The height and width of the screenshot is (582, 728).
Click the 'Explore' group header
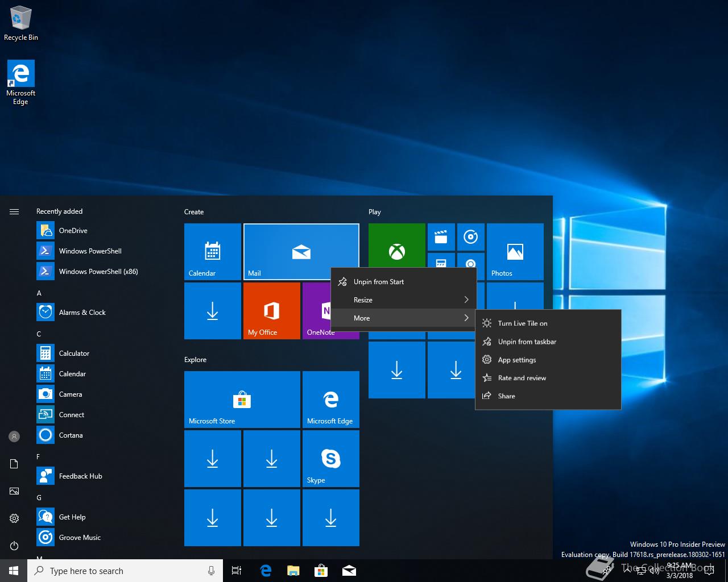tap(195, 359)
